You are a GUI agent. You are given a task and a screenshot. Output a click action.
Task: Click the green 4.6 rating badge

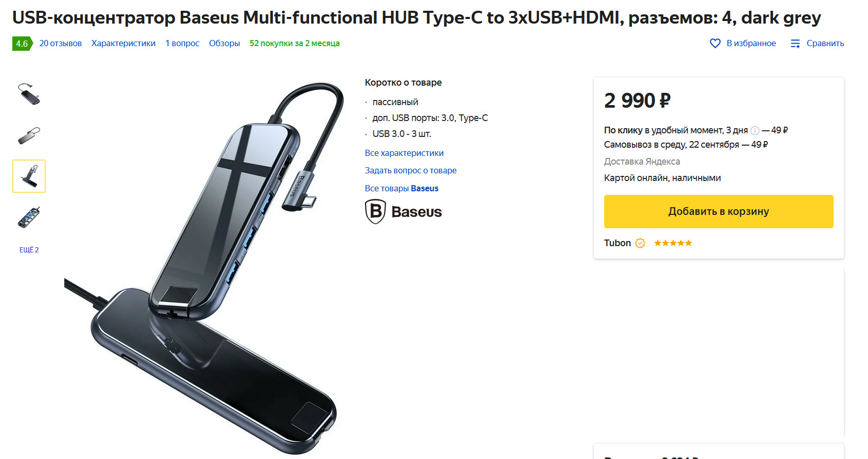click(x=23, y=44)
